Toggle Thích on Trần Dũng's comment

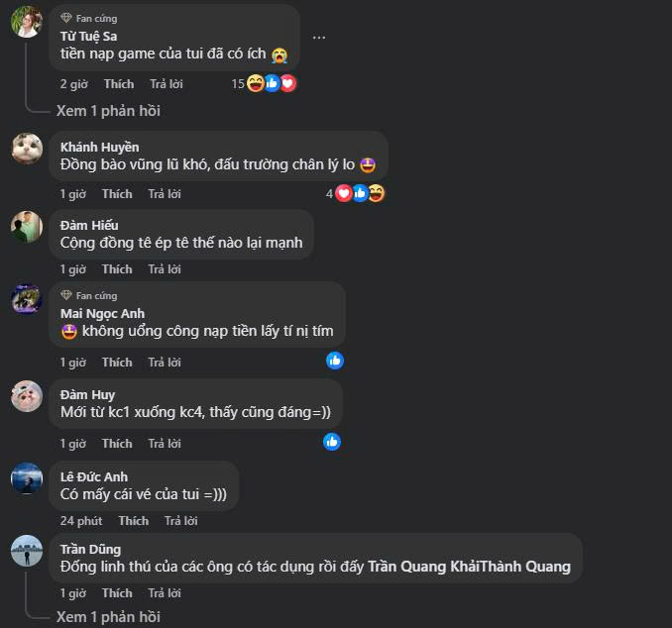pyautogui.click(x=117, y=593)
